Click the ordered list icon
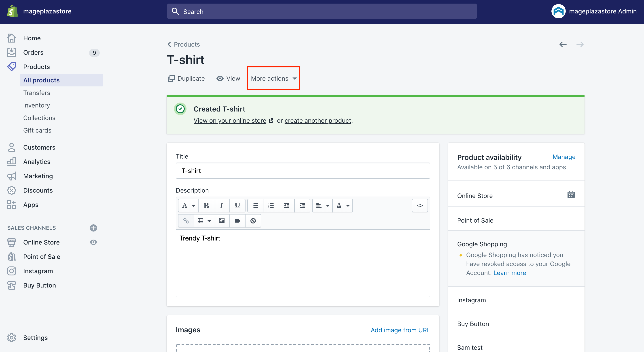This screenshot has height=352, width=644. pyautogui.click(x=271, y=205)
